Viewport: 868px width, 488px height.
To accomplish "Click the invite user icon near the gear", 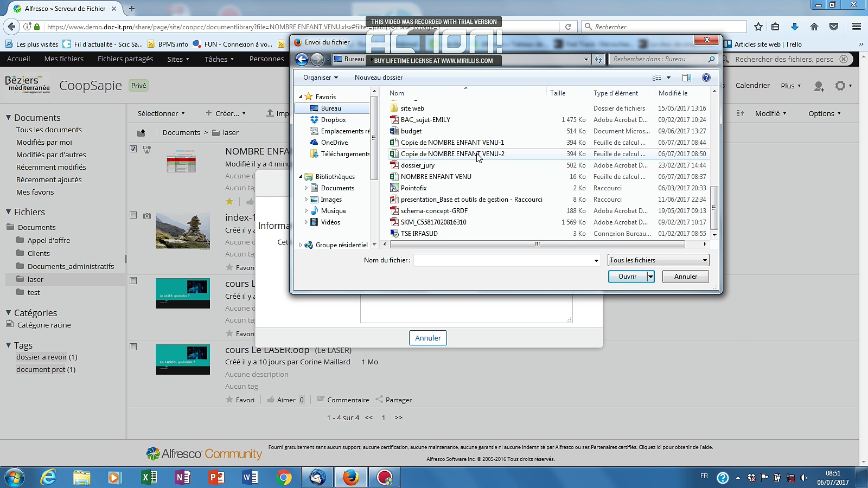I will coord(819,86).
